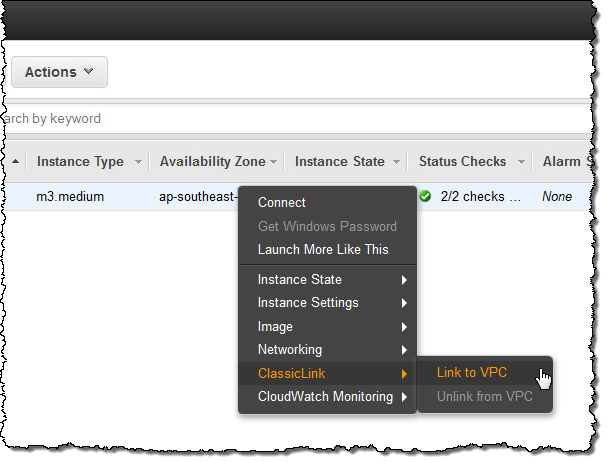Click the green status check icon
This screenshot has width=607, height=462.
tap(426, 197)
